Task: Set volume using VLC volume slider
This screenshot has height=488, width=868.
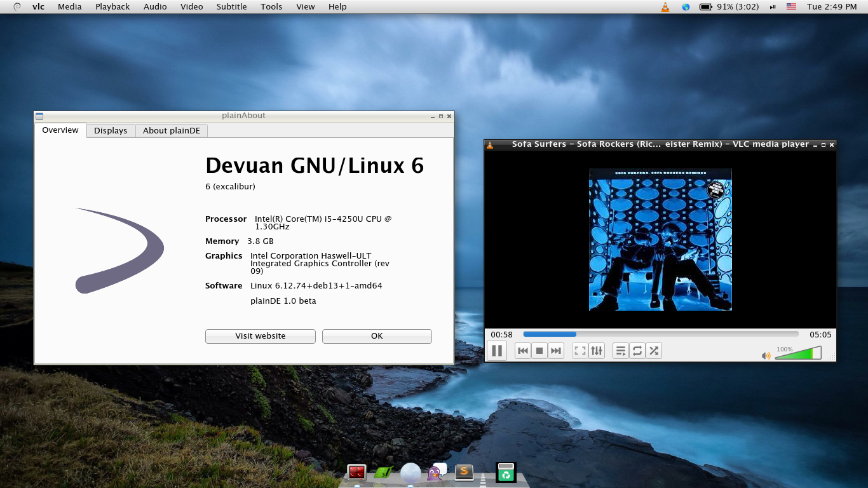Action: click(x=797, y=353)
